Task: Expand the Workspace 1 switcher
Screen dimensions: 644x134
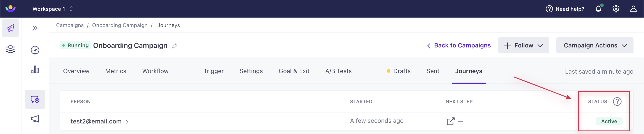Action: click(53, 9)
